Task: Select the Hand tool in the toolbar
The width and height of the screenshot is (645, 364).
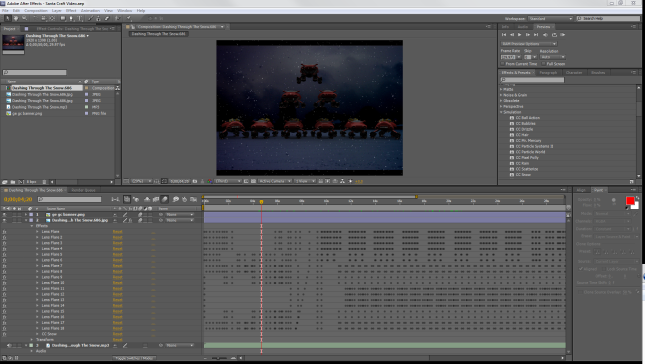Action: [x=16, y=19]
